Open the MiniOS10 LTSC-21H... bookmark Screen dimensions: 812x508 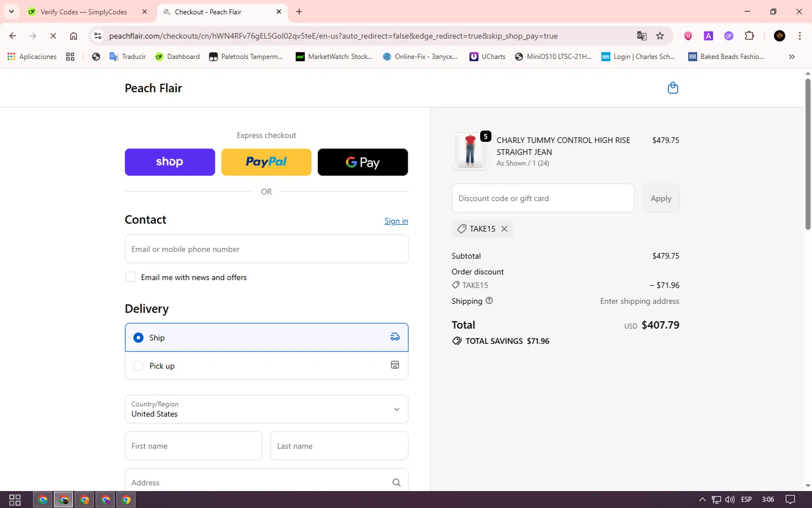pos(553,56)
